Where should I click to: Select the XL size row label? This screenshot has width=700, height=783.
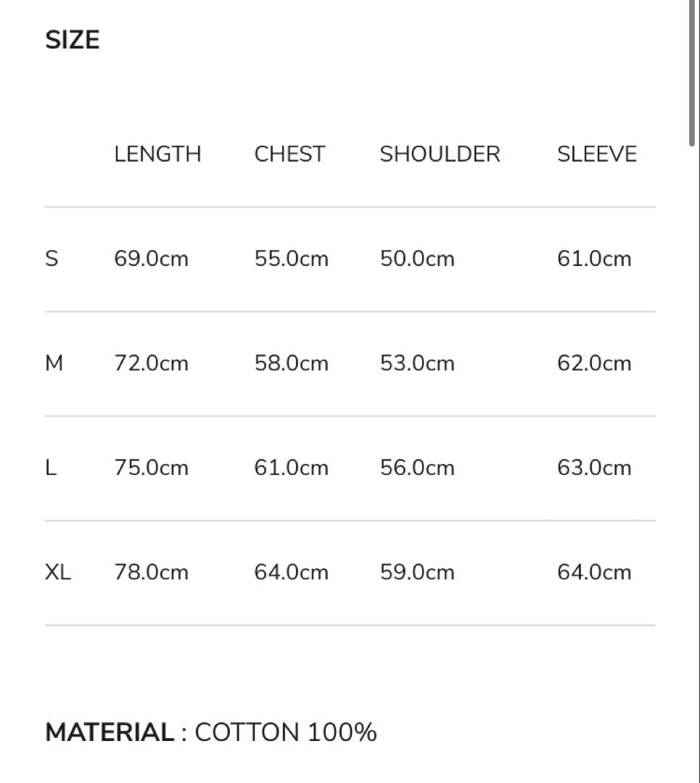point(58,572)
